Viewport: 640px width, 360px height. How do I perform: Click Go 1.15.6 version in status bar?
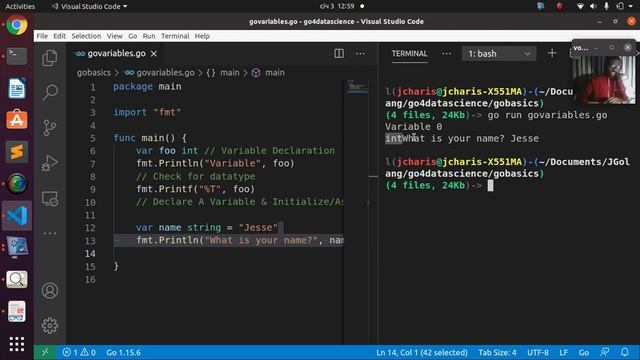[x=123, y=352]
